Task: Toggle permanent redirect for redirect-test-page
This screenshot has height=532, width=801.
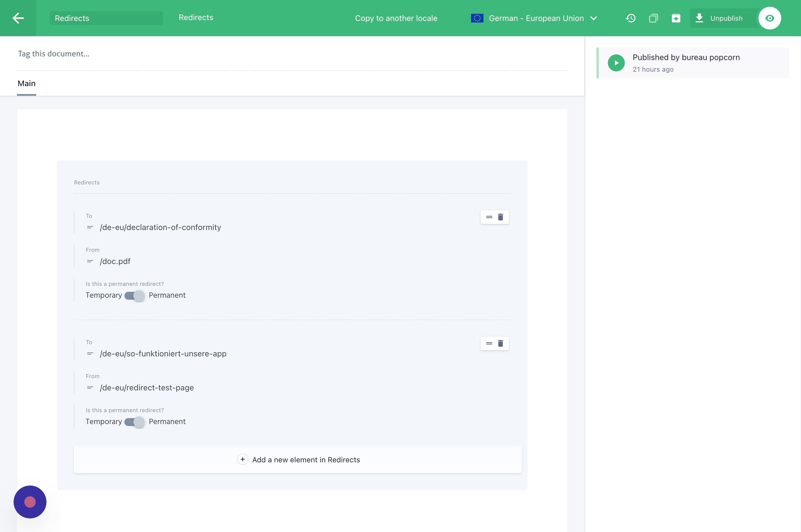Action: (x=134, y=422)
